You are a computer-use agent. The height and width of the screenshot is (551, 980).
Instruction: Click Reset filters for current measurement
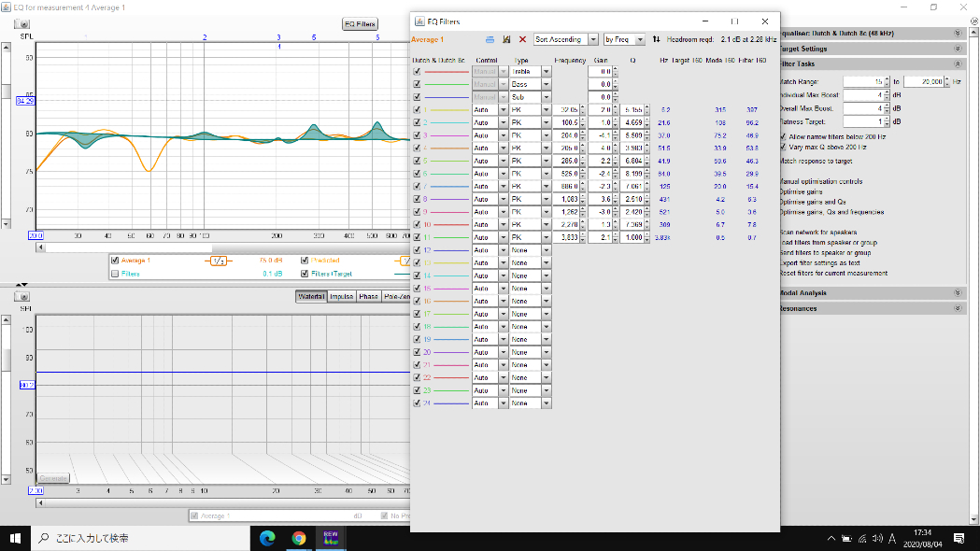pyautogui.click(x=833, y=273)
